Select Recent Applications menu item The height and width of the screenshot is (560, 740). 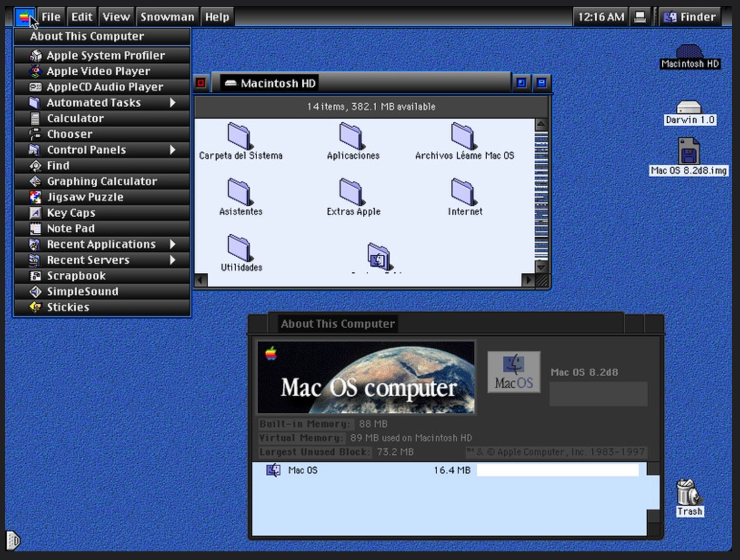click(102, 245)
